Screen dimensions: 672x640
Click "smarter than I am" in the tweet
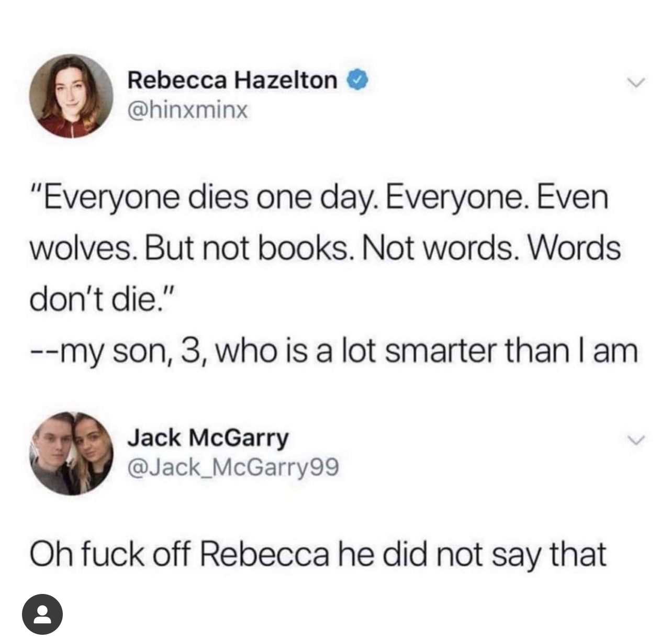[512, 351]
